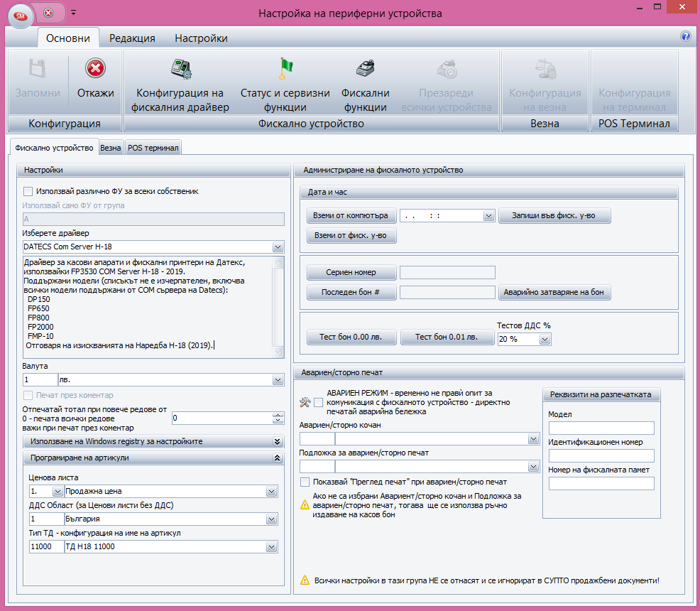Image resolution: width=700 pixels, height=611 pixels.
Task: Click the serial number text field
Action: click(447, 272)
